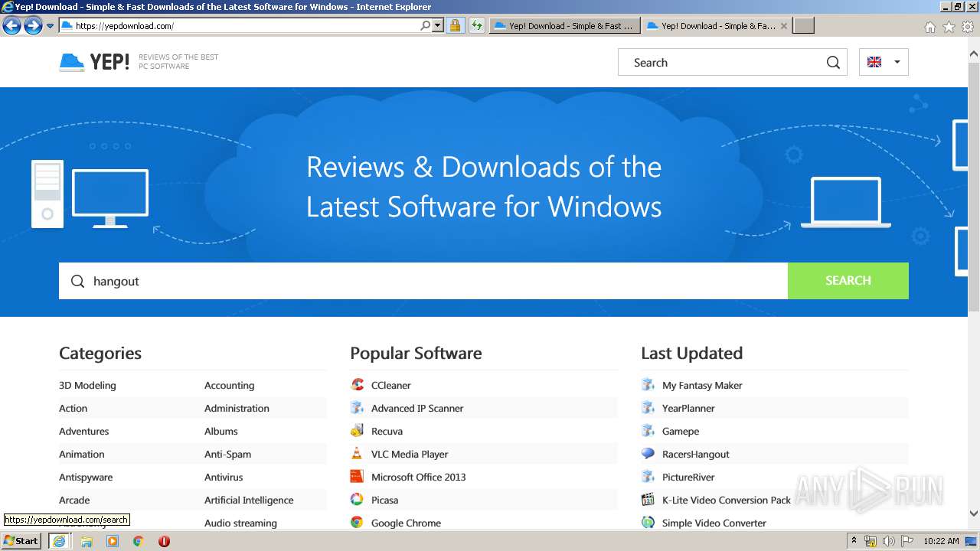Open File Explorer from taskbar
This screenshot has height=551, width=980.
(87, 541)
